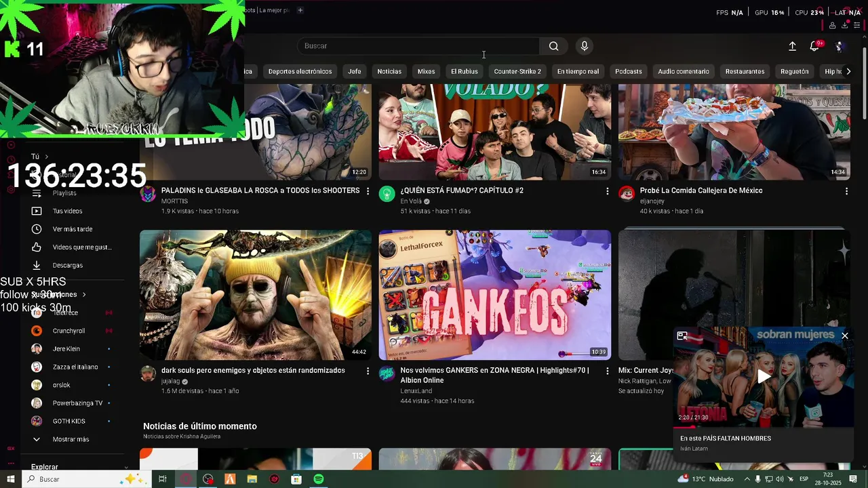The height and width of the screenshot is (488, 868).
Task: Open Probé La Comida Callejera thumbnail
Action: pos(734,132)
